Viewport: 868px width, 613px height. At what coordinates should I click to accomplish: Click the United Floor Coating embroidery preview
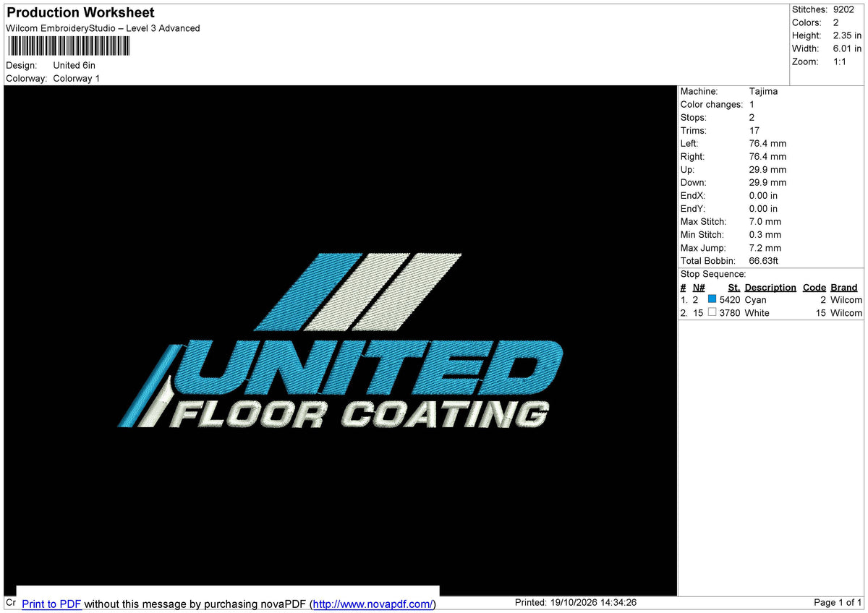[x=340, y=340]
